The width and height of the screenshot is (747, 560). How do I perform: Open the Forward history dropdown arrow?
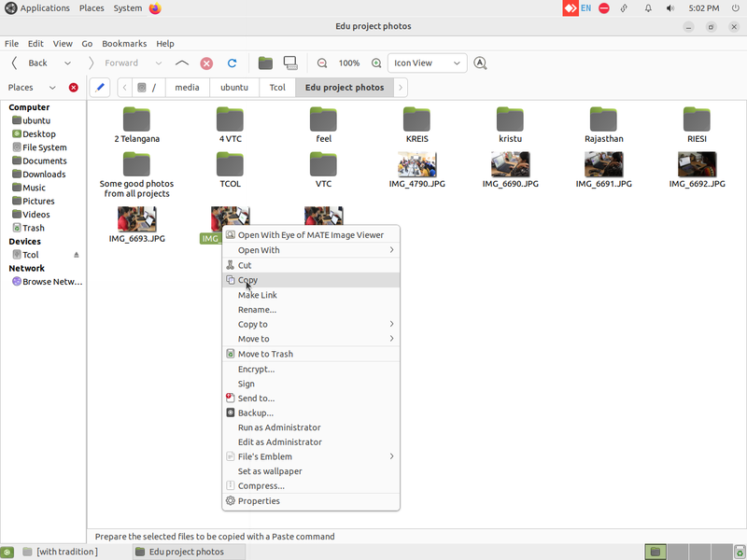click(x=159, y=63)
